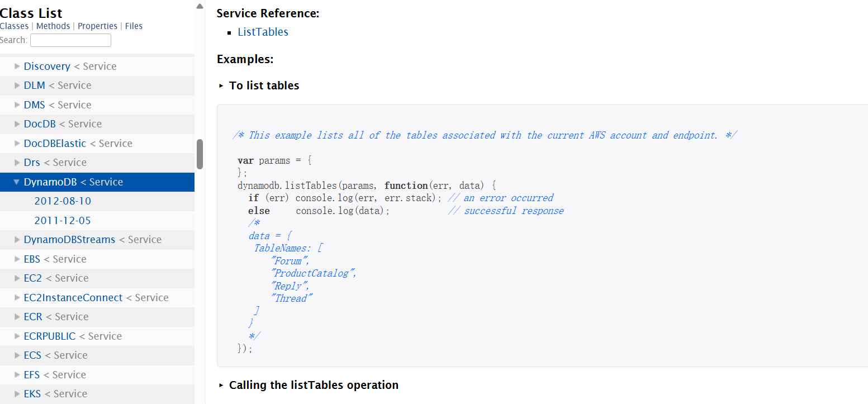
Task: Switch to the Classes list tab
Action: [x=14, y=26]
